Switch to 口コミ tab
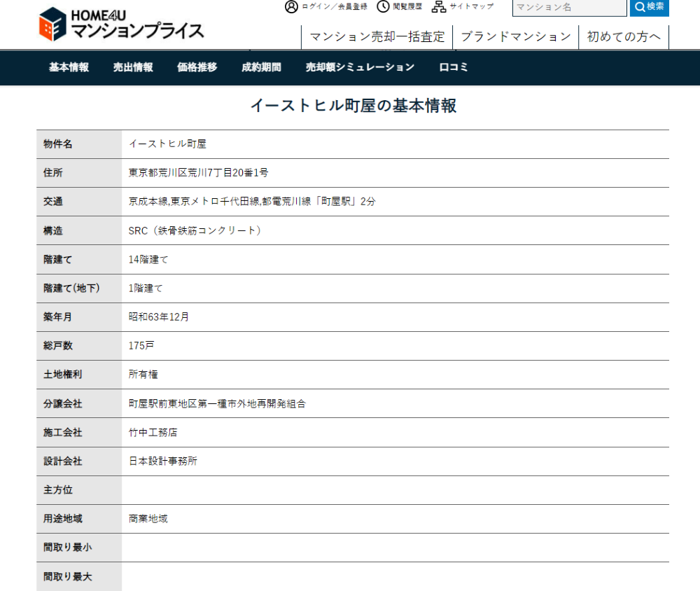This screenshot has width=700, height=591. (454, 67)
